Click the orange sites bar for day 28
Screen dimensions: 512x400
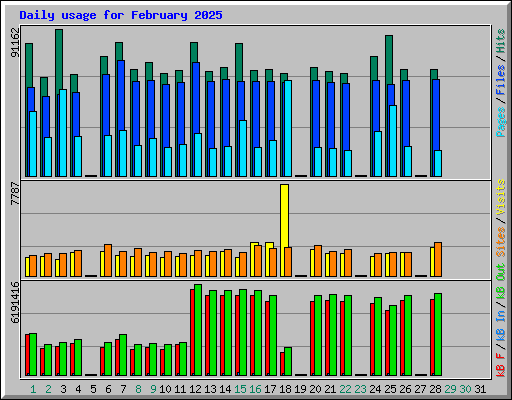click(438, 260)
